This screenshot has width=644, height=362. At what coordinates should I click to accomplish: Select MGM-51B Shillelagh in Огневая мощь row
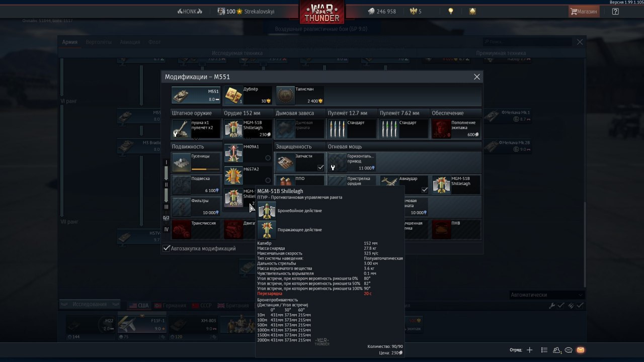(x=456, y=185)
